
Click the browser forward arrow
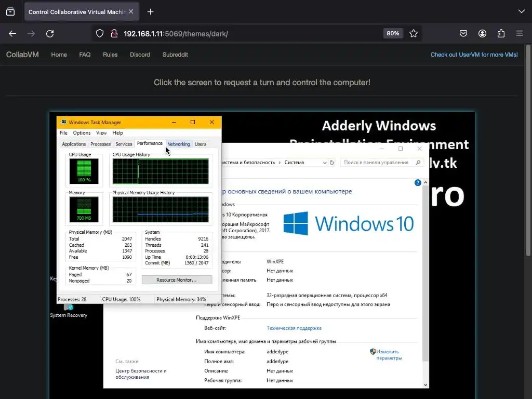tap(31, 34)
